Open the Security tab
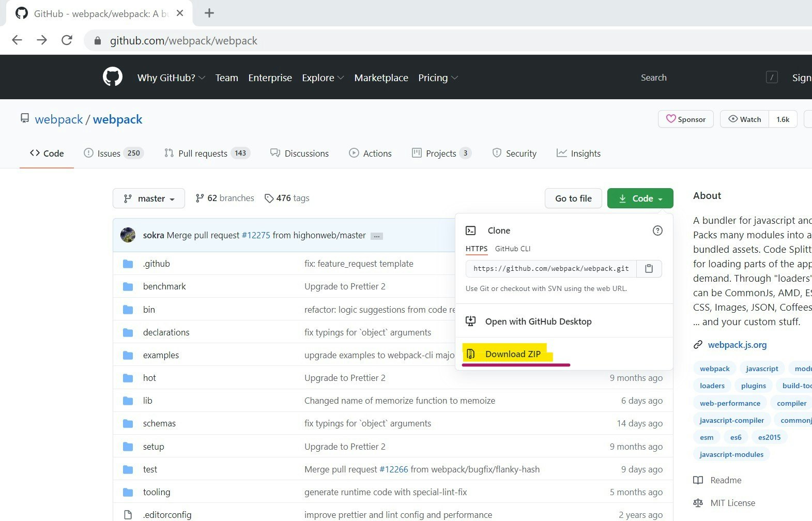The width and height of the screenshot is (812, 521). 514,153
